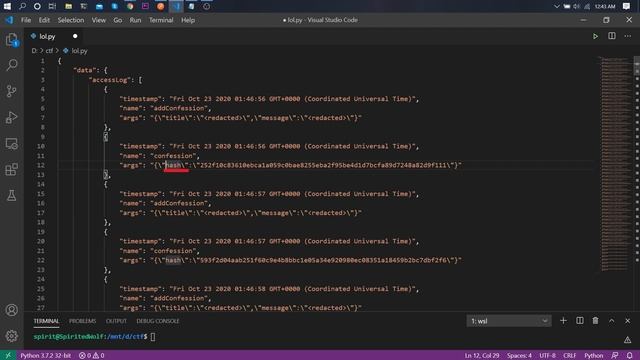Click the volume icon in system tray
Image resolution: width=640 pixels, height=360 pixels.
pyautogui.click(x=576, y=6)
